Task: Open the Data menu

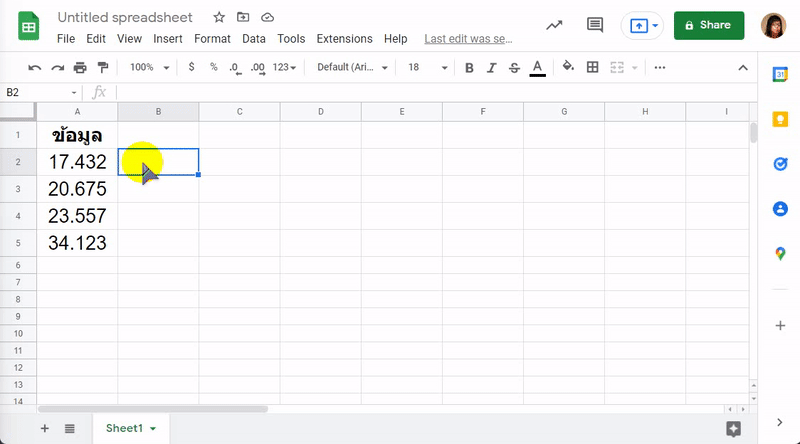Action: 254,39
